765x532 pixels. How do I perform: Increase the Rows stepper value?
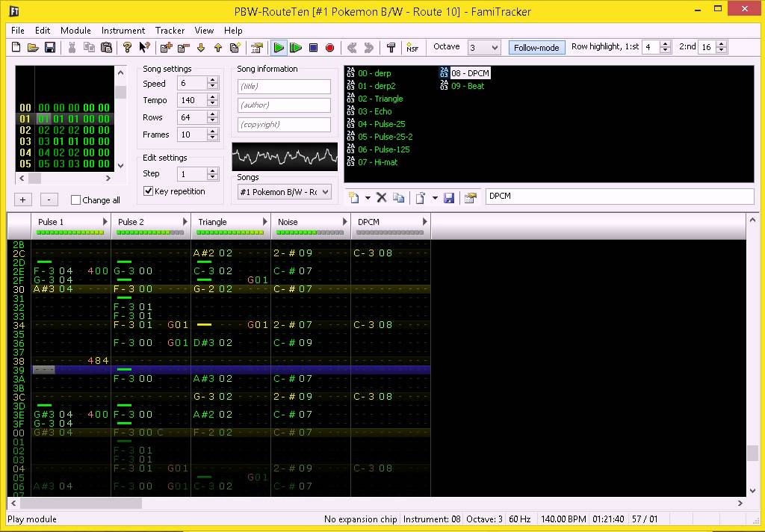coord(212,114)
